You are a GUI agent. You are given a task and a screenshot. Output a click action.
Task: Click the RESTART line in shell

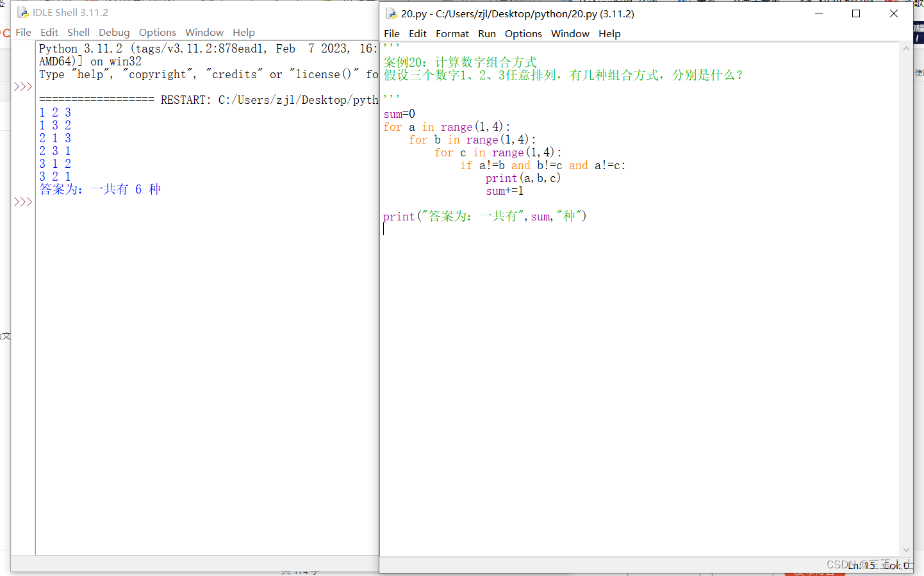(209, 100)
